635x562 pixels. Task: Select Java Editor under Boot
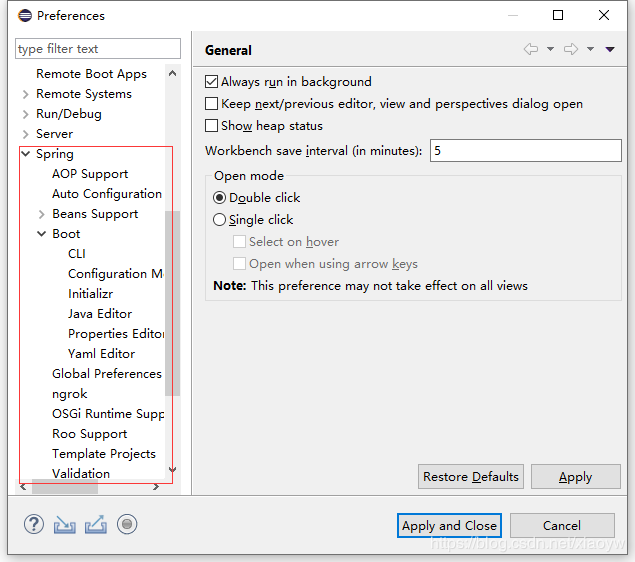[x=100, y=314]
